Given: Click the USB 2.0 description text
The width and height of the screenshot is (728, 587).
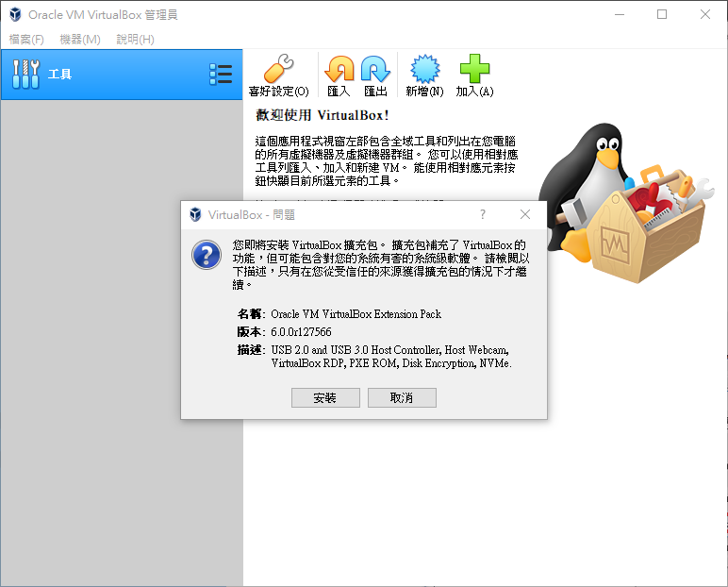Looking at the screenshot, I should [x=391, y=357].
